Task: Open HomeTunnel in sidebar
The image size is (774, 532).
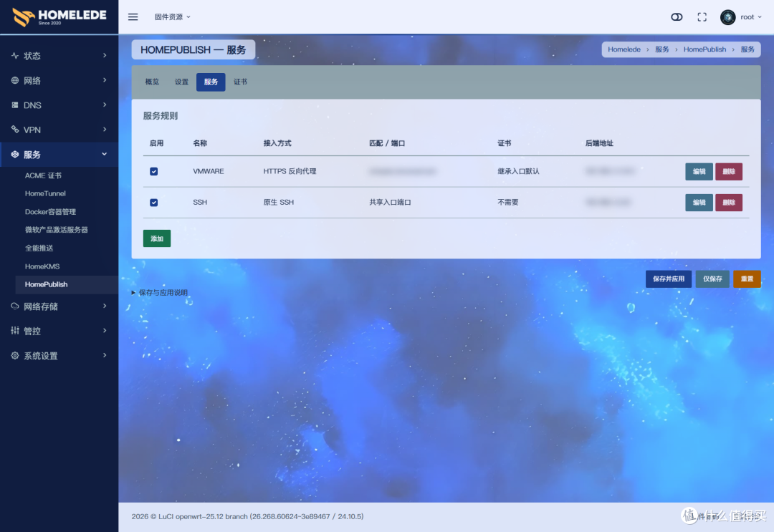Action: pyautogui.click(x=45, y=194)
